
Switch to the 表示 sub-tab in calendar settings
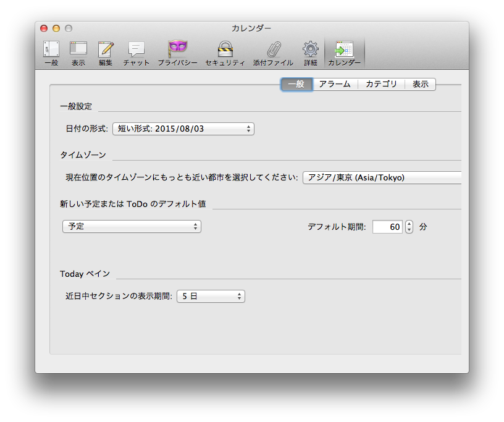tap(421, 85)
